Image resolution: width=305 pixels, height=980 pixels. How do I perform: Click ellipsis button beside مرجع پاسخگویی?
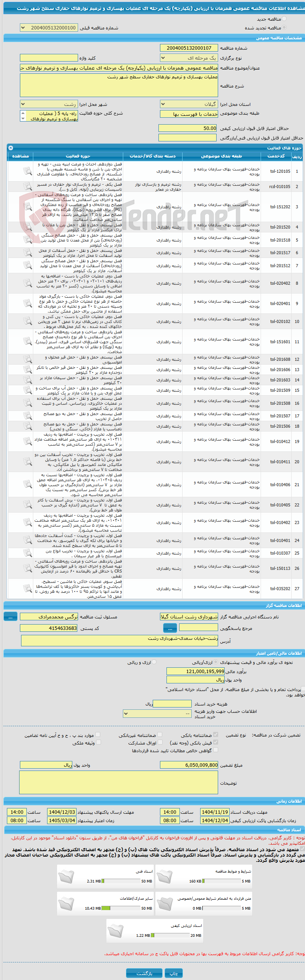pyautogui.click(x=170, y=628)
